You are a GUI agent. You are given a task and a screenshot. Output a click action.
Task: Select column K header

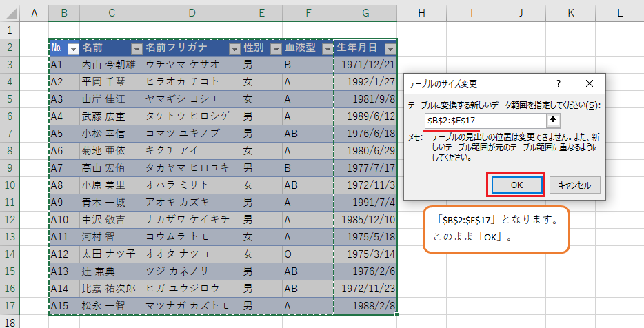point(571,13)
